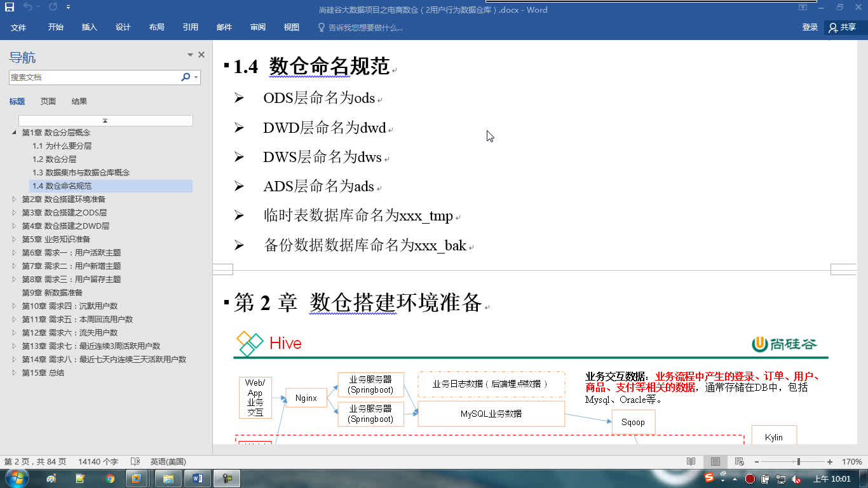The height and width of the screenshot is (488, 868).
Task: Go to heading 1.2 数仓分层
Action: [x=55, y=159]
